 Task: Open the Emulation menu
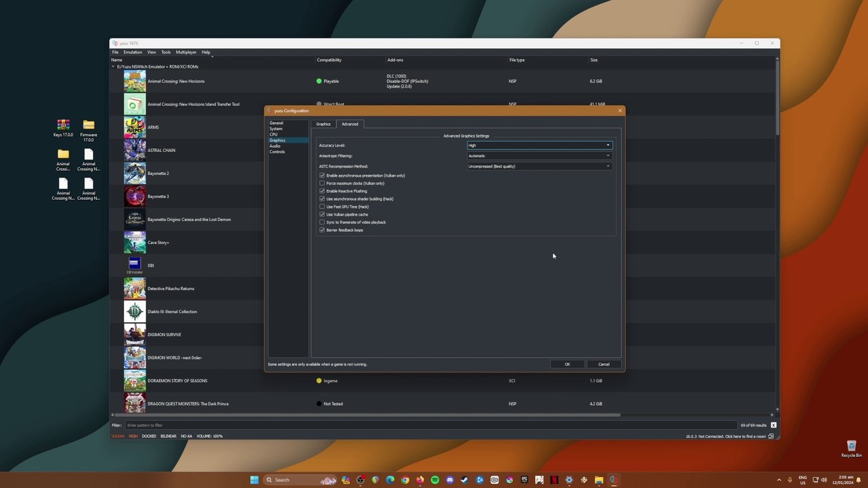[133, 52]
